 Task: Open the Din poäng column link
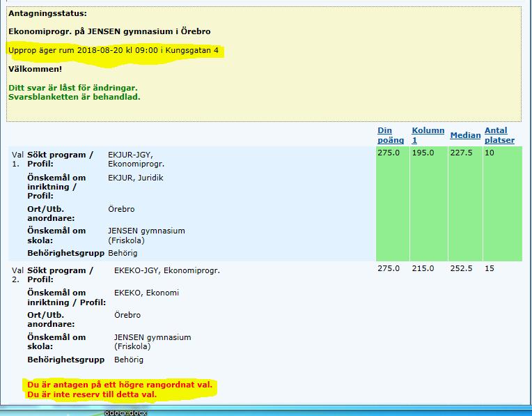point(391,135)
